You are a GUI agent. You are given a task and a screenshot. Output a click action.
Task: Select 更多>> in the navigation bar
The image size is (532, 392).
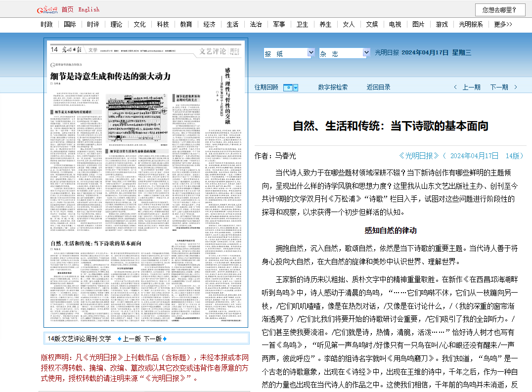pos(503,24)
